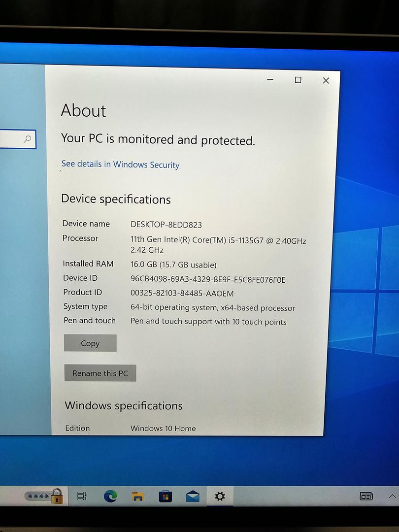
Task: Click the news icon in system tray
Action: coord(366,496)
